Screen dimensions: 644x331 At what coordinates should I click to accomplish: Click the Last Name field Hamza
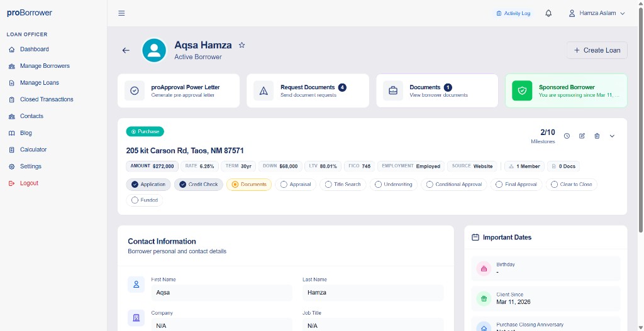[x=373, y=293]
